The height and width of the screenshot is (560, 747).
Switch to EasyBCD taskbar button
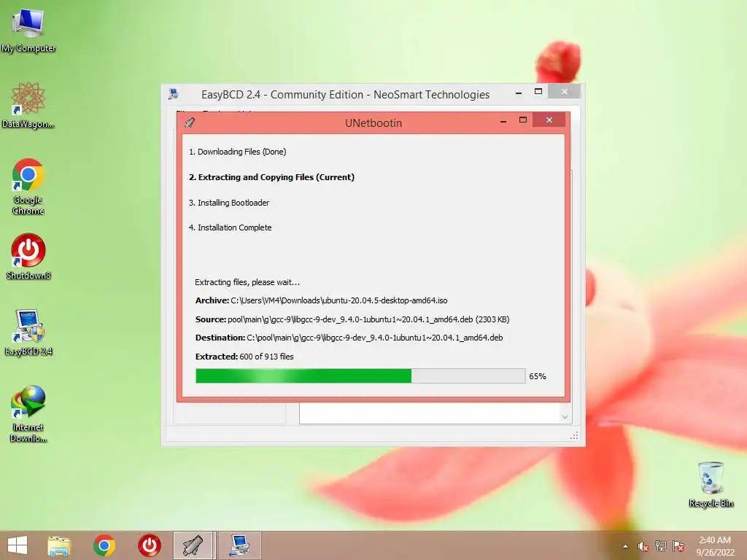click(239, 545)
